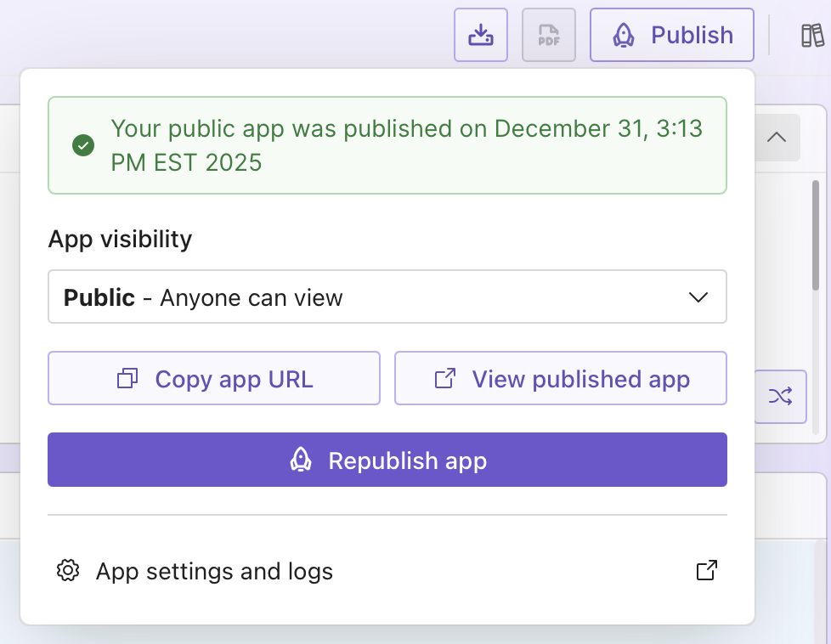Click the green checkmark in the success banner
This screenshot has width=831, height=644.
82,145
